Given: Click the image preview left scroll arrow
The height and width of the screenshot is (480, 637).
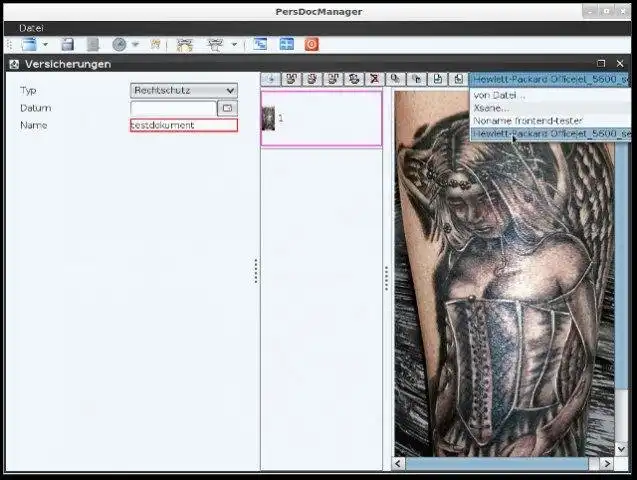Looking at the screenshot, I should click(399, 463).
